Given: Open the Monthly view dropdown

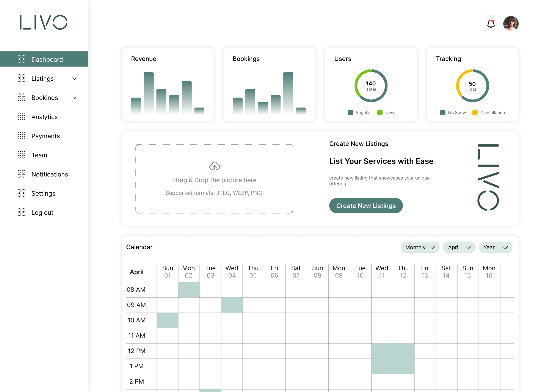Looking at the screenshot, I should [x=420, y=247].
